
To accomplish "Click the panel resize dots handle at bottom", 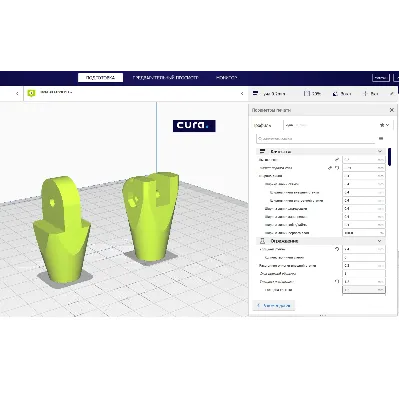I will 323,315.
